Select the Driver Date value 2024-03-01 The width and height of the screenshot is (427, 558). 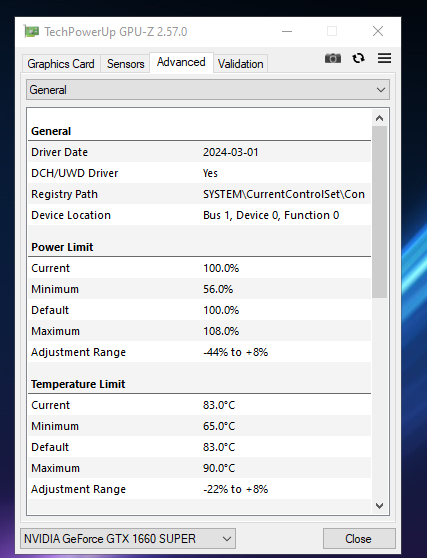(x=231, y=152)
